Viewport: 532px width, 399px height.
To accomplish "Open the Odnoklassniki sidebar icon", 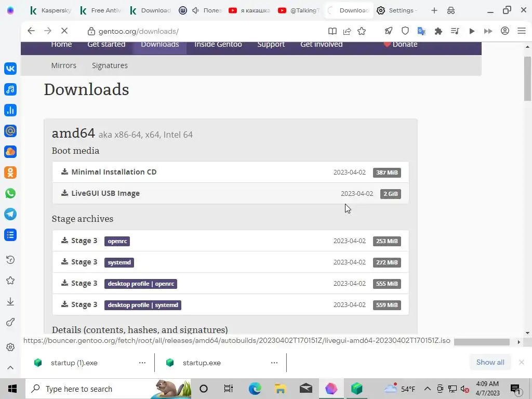I will pyautogui.click(x=10, y=172).
